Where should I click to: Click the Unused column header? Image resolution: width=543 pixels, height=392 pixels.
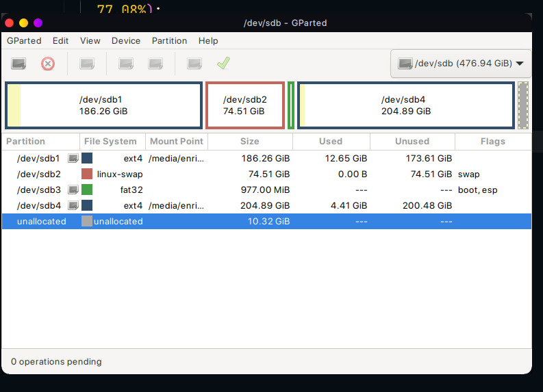(412, 142)
